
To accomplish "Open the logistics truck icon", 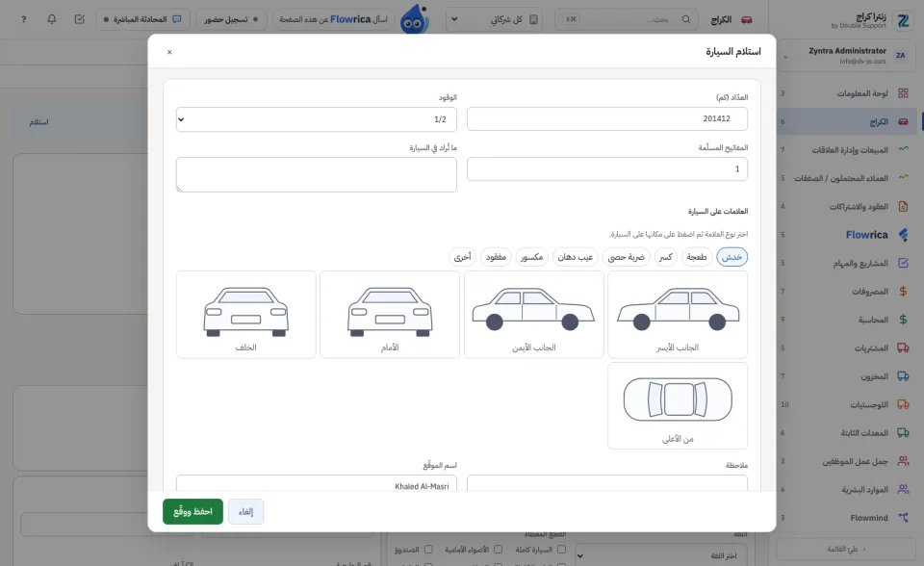I will click(903, 404).
